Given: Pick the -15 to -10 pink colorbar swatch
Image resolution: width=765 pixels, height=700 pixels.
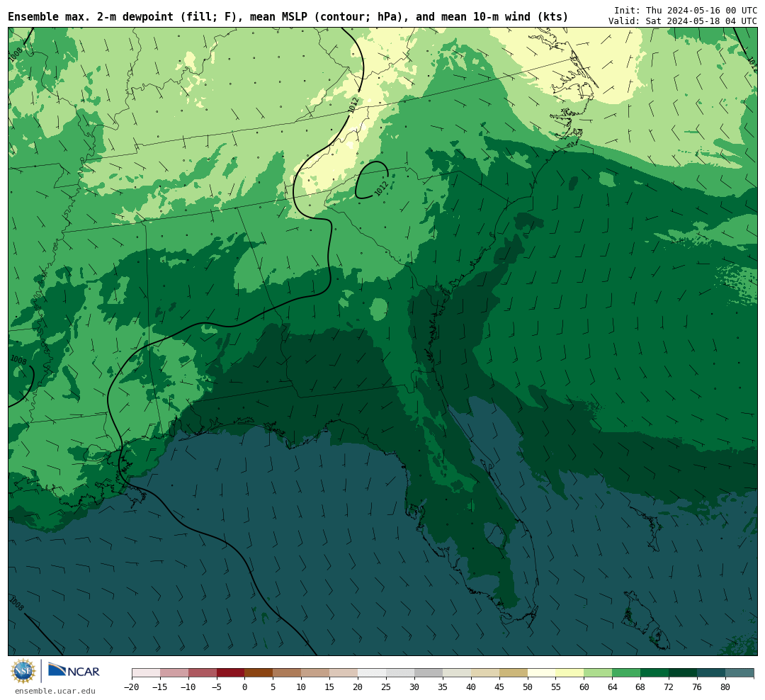Looking at the screenshot, I should pos(174,673).
